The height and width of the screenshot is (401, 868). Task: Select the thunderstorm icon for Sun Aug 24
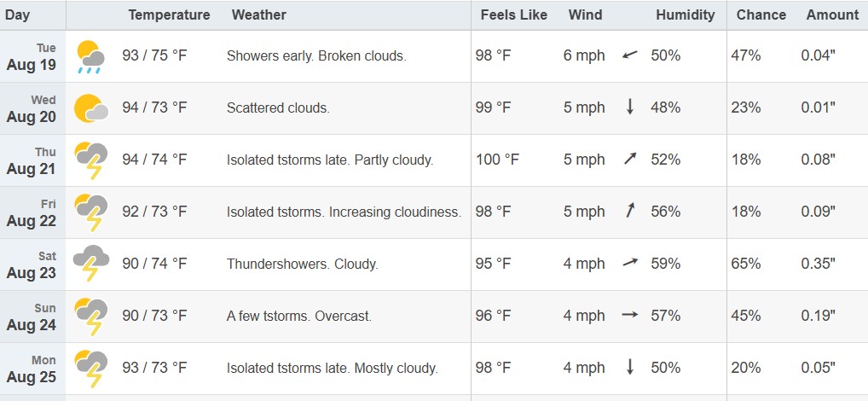[x=90, y=317]
